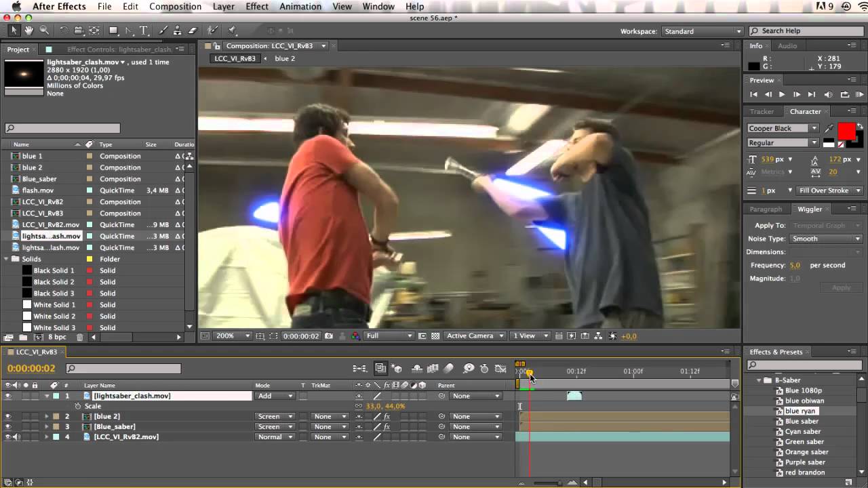The width and height of the screenshot is (868, 488).
Task: Open the Active Camera view dropdown
Action: [475, 335]
